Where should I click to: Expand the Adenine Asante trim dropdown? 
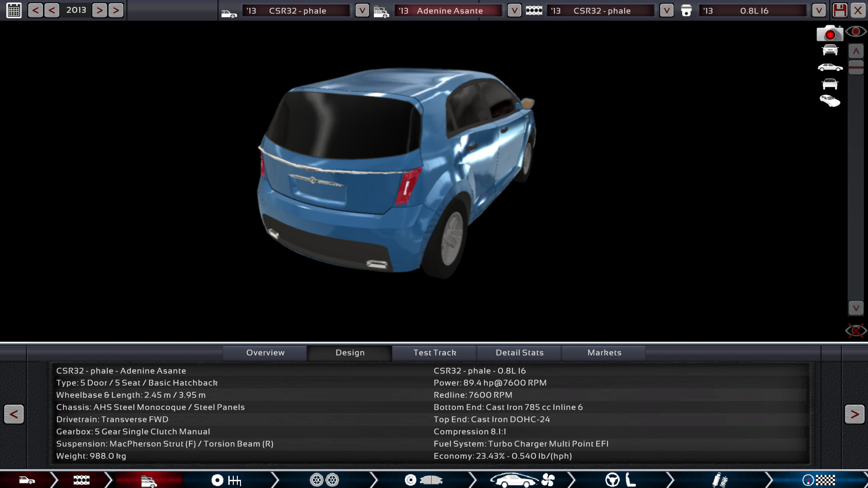pos(514,10)
